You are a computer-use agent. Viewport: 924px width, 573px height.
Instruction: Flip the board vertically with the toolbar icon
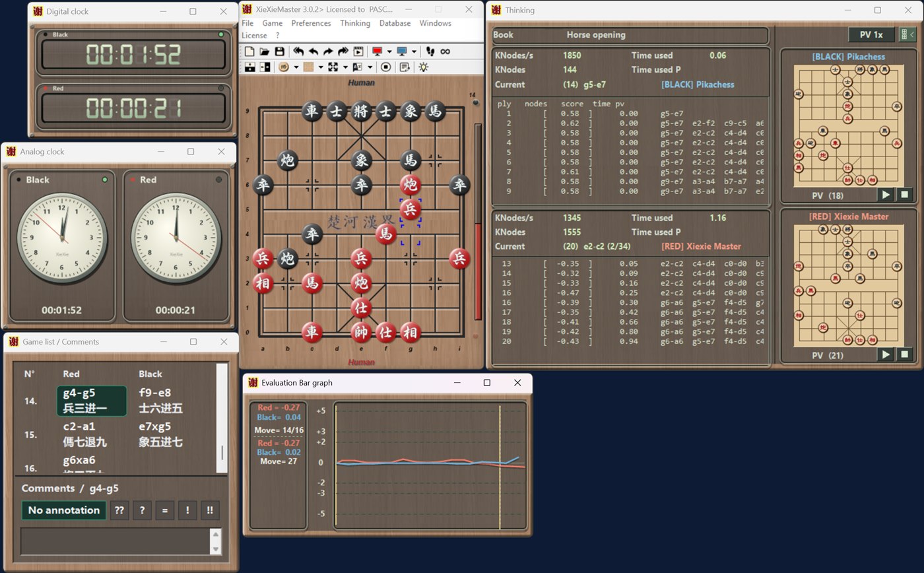250,67
